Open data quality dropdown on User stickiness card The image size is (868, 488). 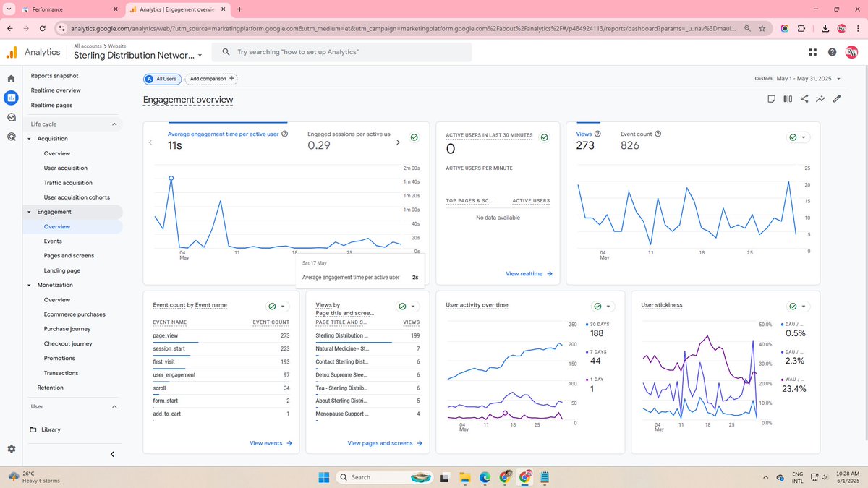[798, 307]
